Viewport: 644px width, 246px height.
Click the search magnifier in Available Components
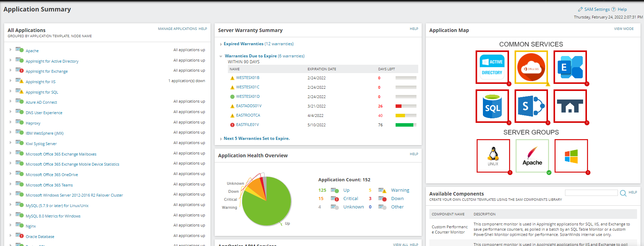coord(623,193)
